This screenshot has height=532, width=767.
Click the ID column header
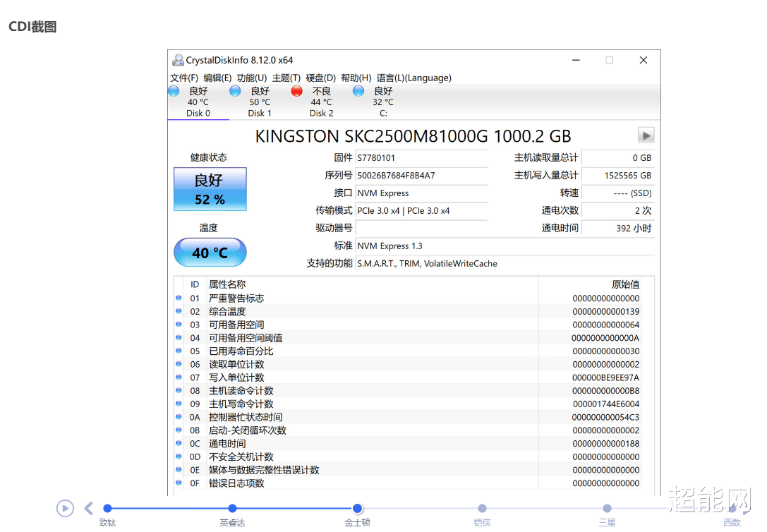click(195, 284)
